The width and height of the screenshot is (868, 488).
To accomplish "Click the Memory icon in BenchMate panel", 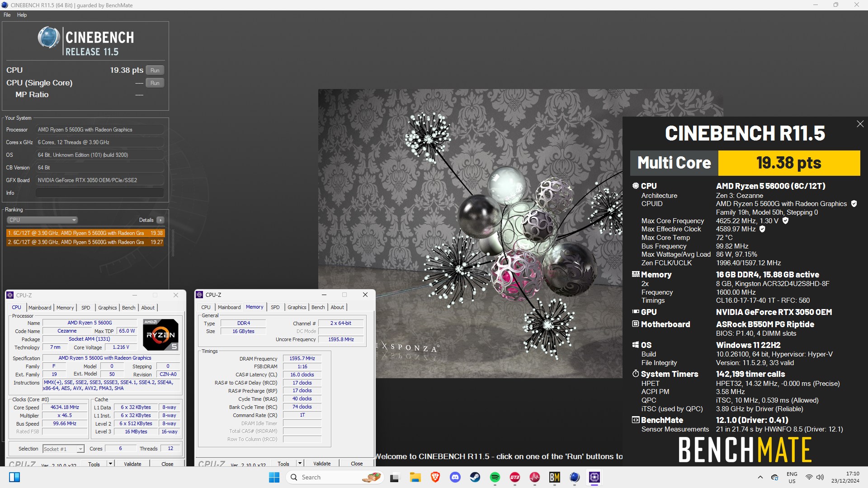I will tap(635, 274).
